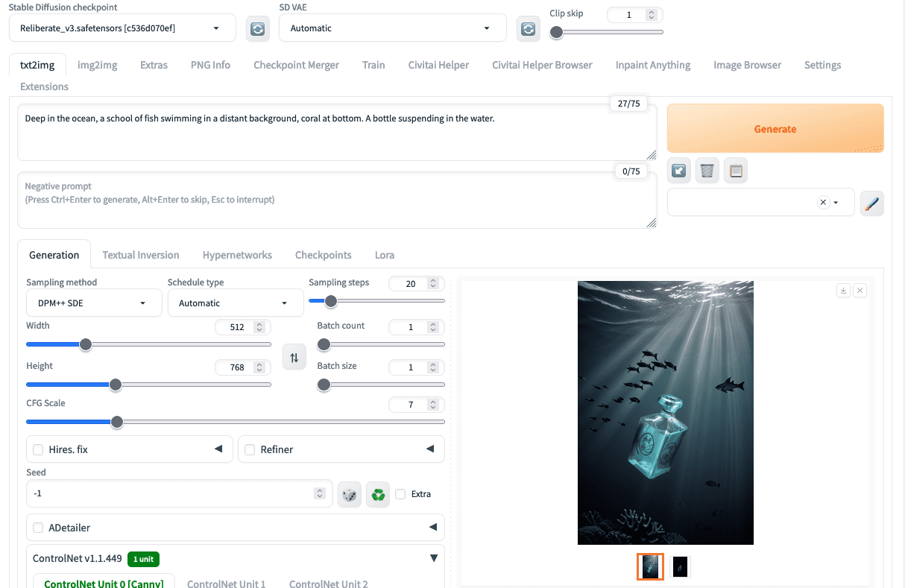
Task: Switch to the Hypernetworks tab
Action: click(x=237, y=255)
